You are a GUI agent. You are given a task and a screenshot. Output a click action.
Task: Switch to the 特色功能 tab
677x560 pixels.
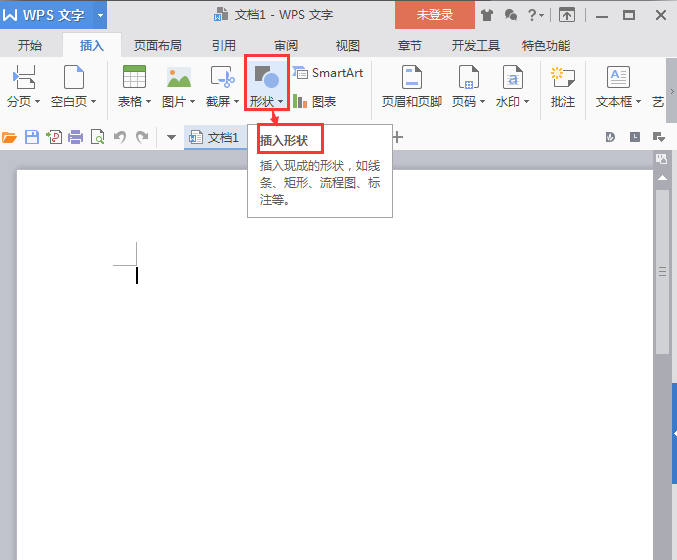(546, 45)
